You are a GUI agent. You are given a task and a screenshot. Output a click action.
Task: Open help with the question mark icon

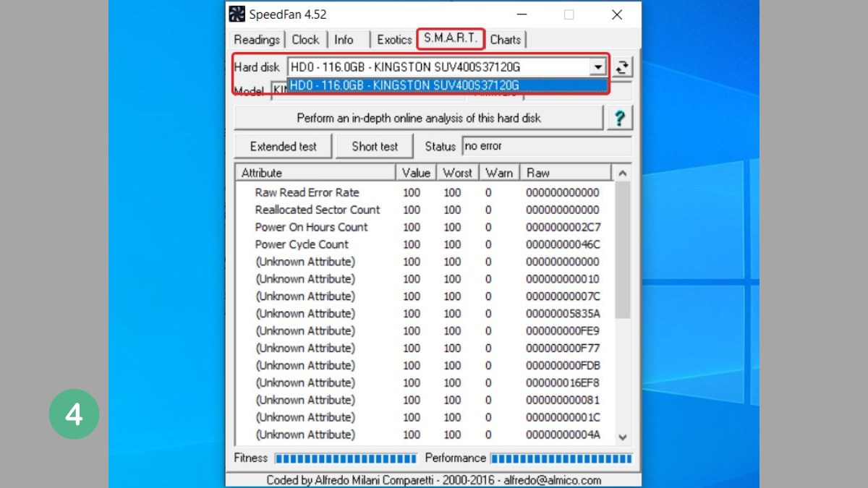pos(620,118)
